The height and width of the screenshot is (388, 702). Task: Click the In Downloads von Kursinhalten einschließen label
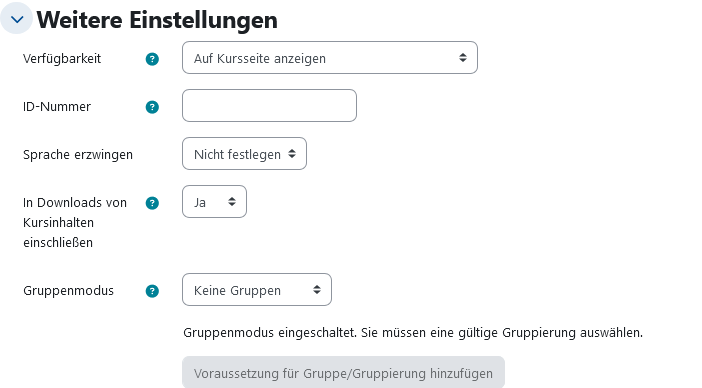[75, 222]
